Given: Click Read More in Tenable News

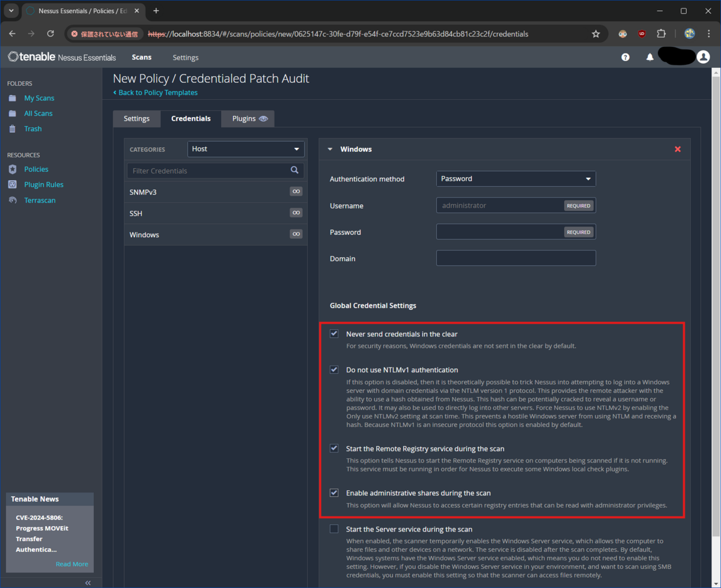Looking at the screenshot, I should (x=72, y=564).
